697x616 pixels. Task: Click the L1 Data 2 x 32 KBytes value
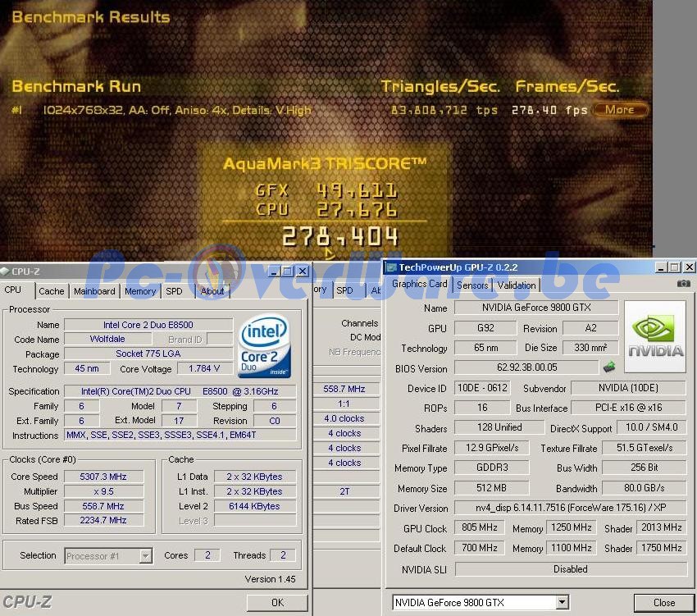(255, 477)
